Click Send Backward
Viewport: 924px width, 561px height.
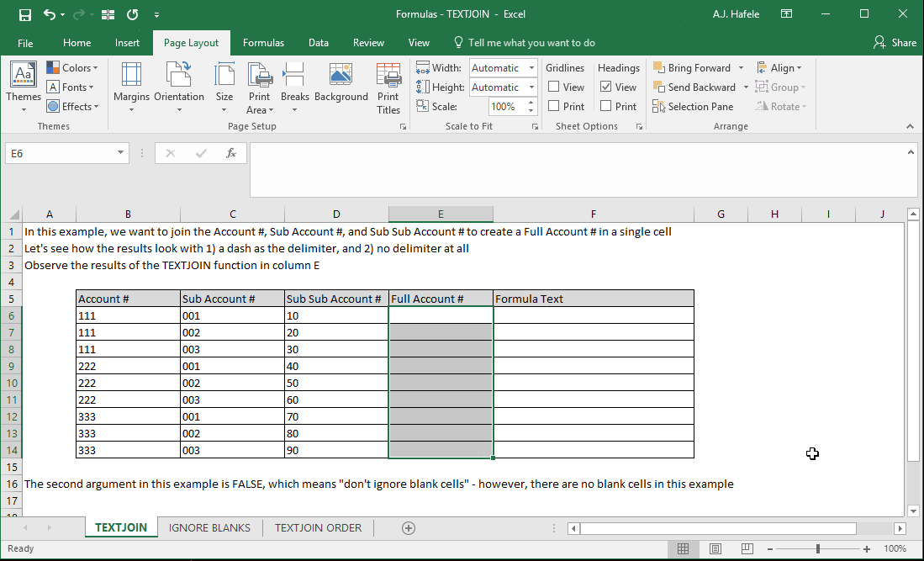pos(694,87)
